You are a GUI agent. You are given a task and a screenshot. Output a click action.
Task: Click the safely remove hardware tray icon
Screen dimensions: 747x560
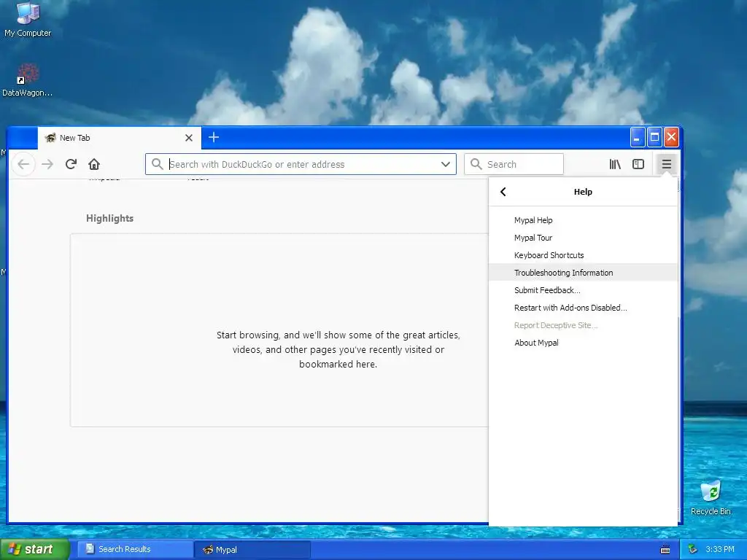(693, 549)
